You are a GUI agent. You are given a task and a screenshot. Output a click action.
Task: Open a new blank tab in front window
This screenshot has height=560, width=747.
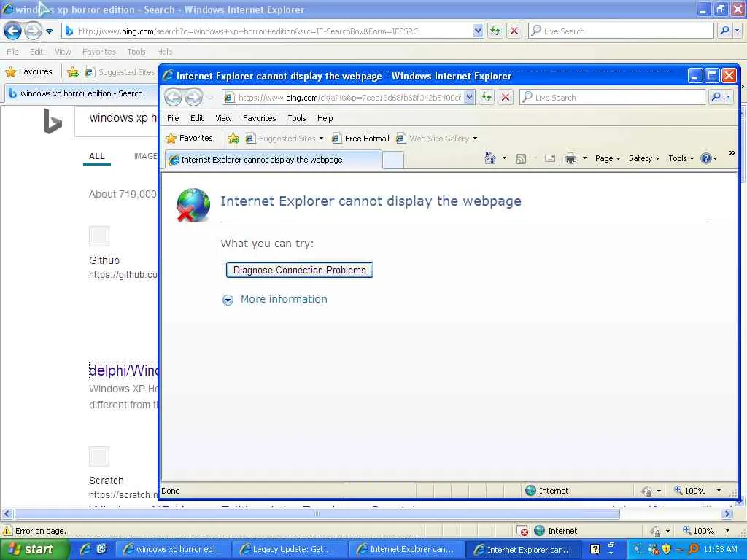(x=393, y=160)
